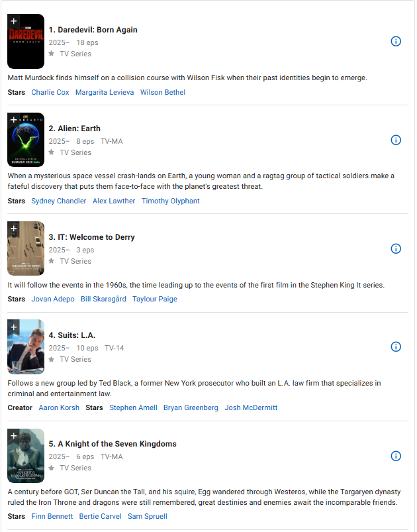Add IT: Welcome to Derry to watchlist

13,229
